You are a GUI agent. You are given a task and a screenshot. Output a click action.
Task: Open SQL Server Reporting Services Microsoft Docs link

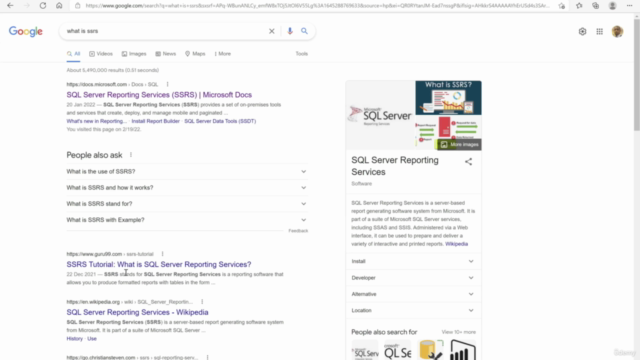point(159,95)
